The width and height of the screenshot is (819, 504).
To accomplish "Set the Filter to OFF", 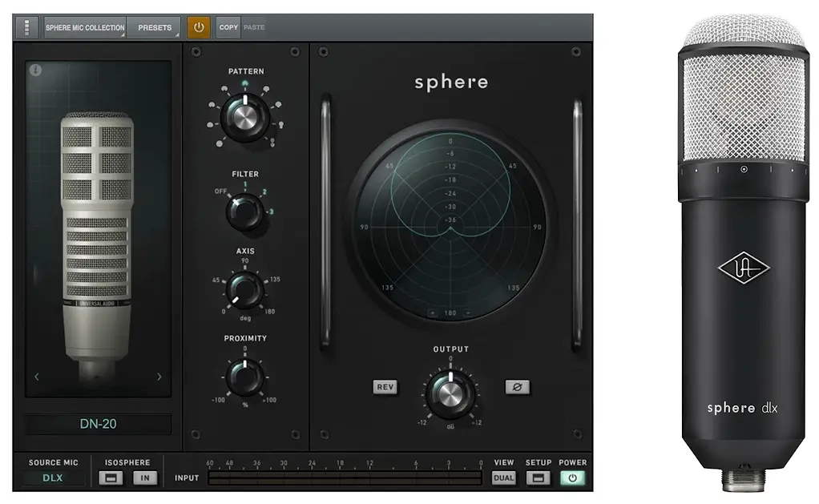I will [x=220, y=192].
